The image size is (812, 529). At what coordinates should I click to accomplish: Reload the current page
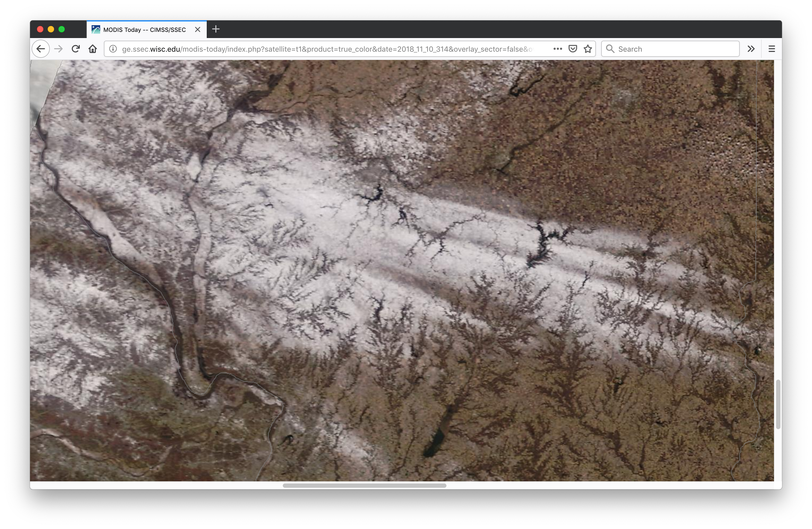click(76, 49)
